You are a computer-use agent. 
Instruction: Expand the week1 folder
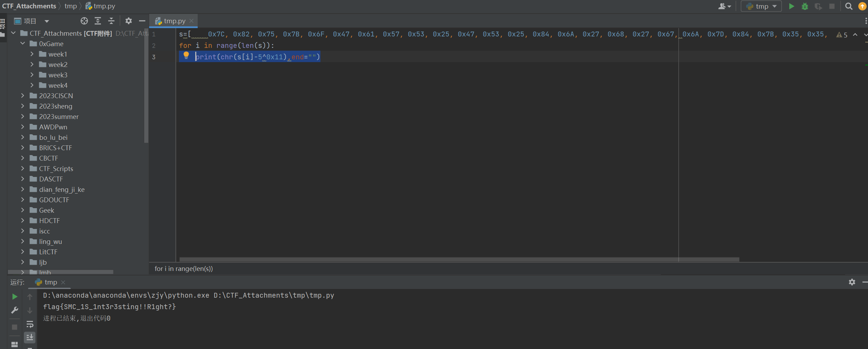(x=32, y=54)
